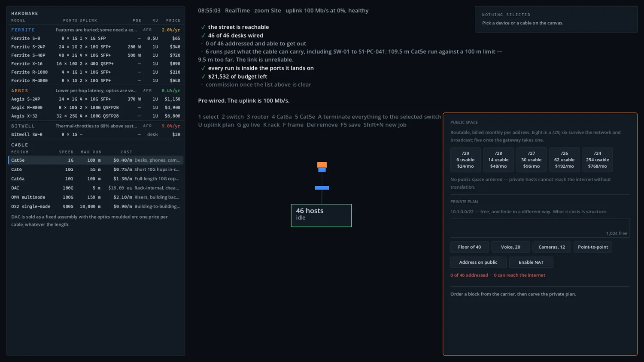
Task: Select the orange device block on the canvas
Action: click(x=322, y=165)
